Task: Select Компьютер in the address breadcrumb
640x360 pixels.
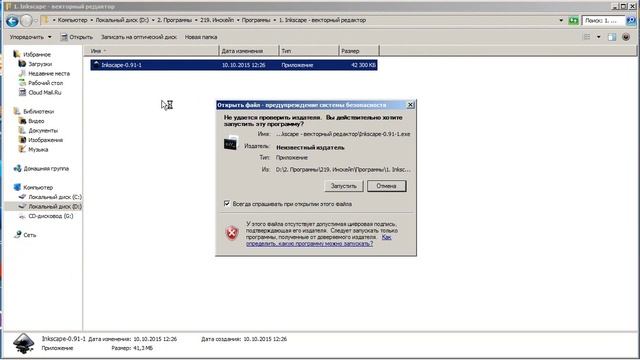Action: pyautogui.click(x=72, y=20)
